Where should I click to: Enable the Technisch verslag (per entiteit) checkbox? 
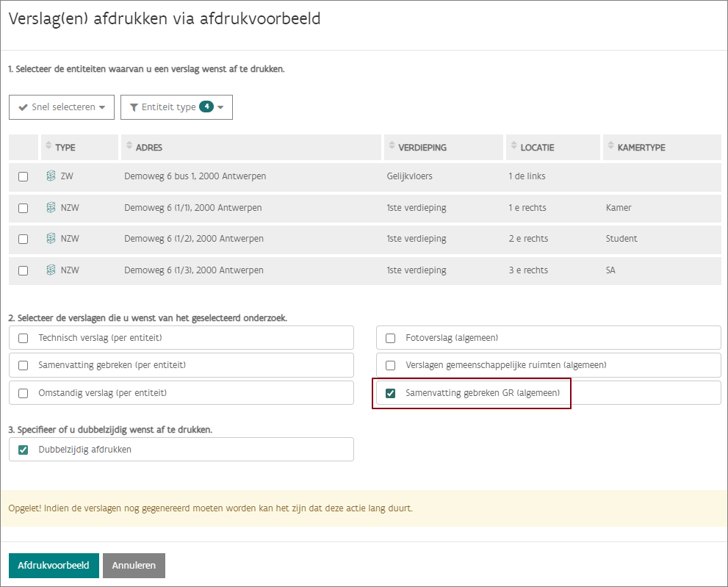click(x=24, y=338)
